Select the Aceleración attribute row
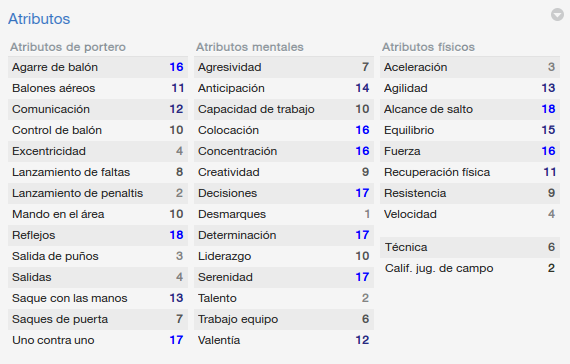Screen dimensions: 570x364 coord(470,67)
